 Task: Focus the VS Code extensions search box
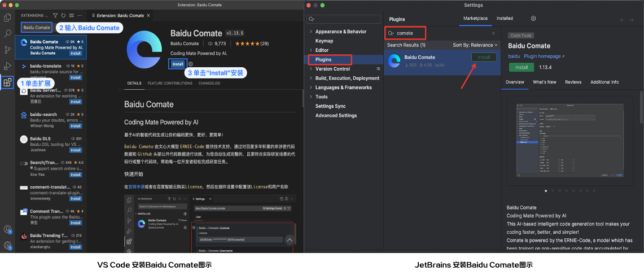(36, 28)
